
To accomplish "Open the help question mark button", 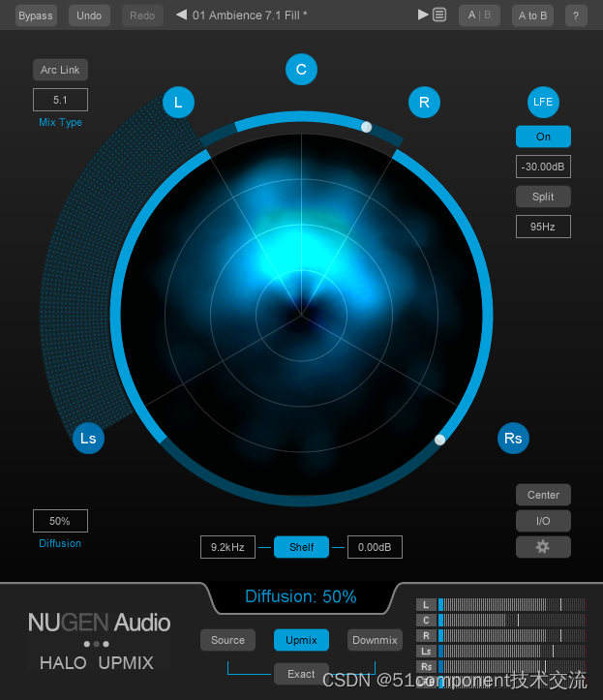I will click(x=576, y=15).
